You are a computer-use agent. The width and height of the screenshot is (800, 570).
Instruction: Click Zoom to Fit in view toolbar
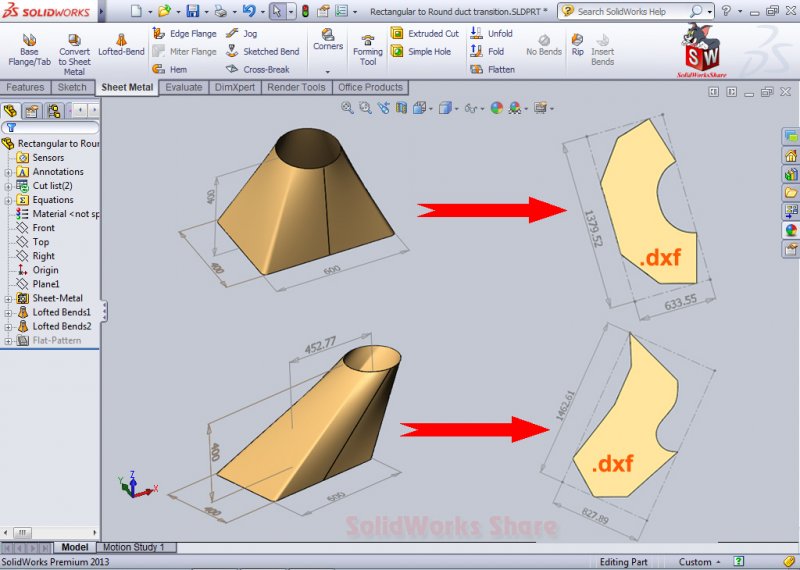(x=347, y=108)
